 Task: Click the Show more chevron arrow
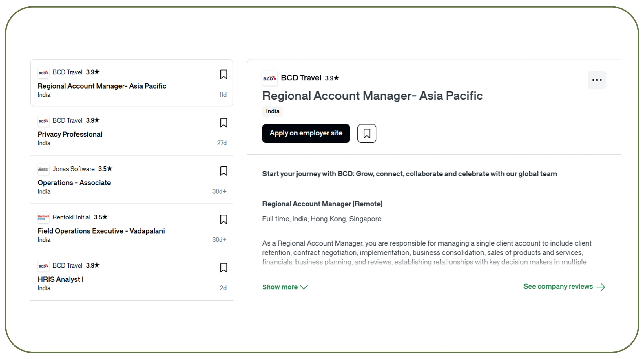pyautogui.click(x=304, y=287)
